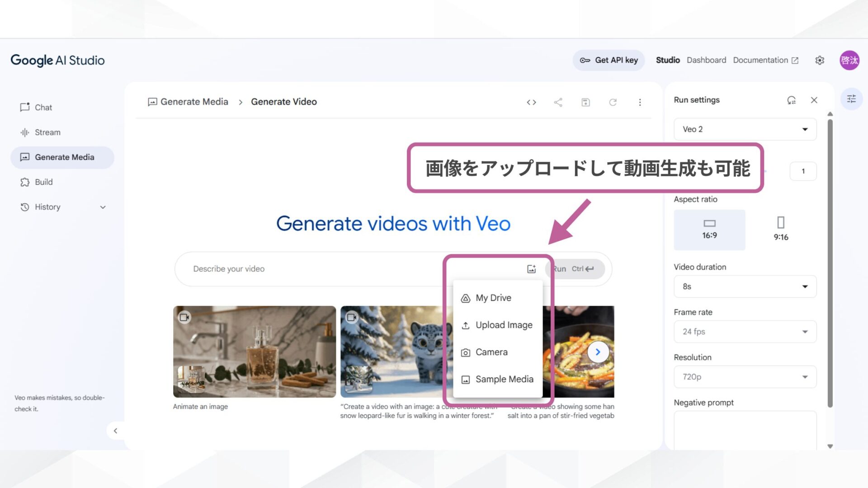Click the run settings scrollbar down arrow
This screenshot has width=868, height=488.
click(x=830, y=446)
